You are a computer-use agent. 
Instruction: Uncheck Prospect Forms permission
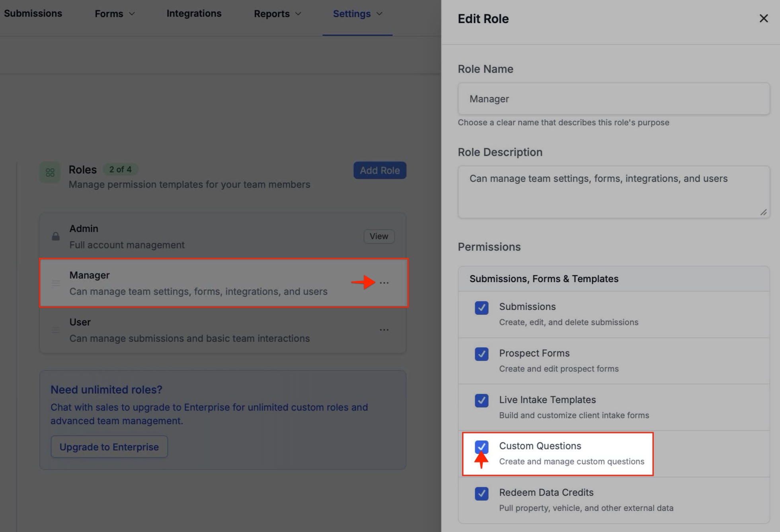(x=482, y=354)
